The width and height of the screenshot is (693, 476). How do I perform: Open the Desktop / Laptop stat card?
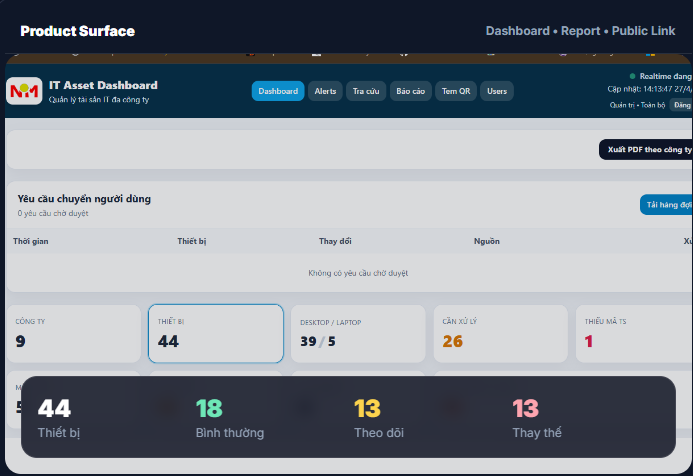(358, 333)
